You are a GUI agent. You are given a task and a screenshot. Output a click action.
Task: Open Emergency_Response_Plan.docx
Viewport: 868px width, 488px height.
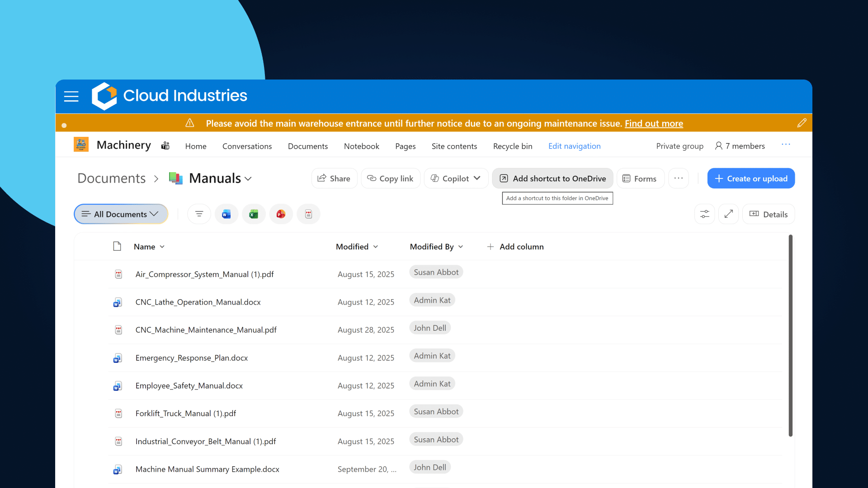pos(192,358)
